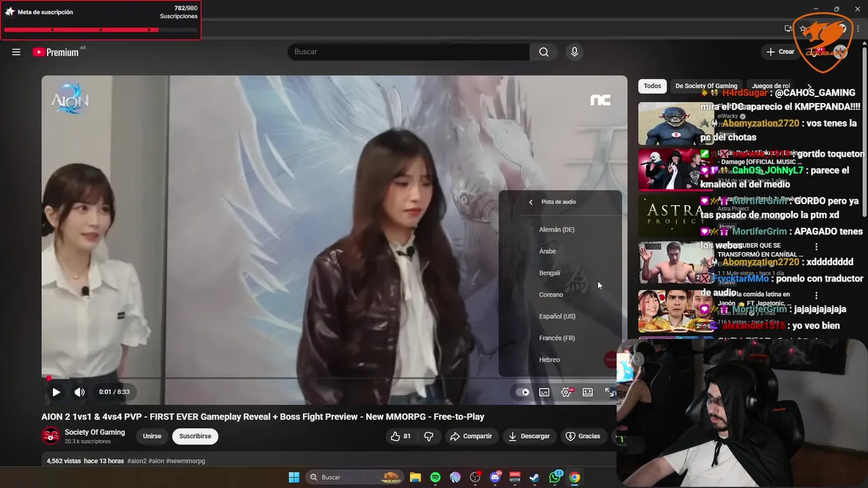Switch to theater mode icon
This screenshot has height=488, width=868.
point(588,392)
